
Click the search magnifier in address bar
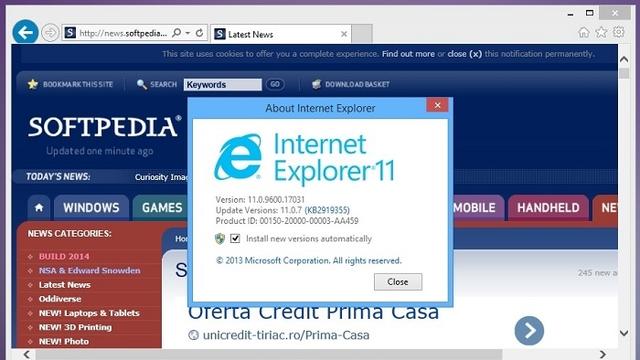[x=176, y=33]
